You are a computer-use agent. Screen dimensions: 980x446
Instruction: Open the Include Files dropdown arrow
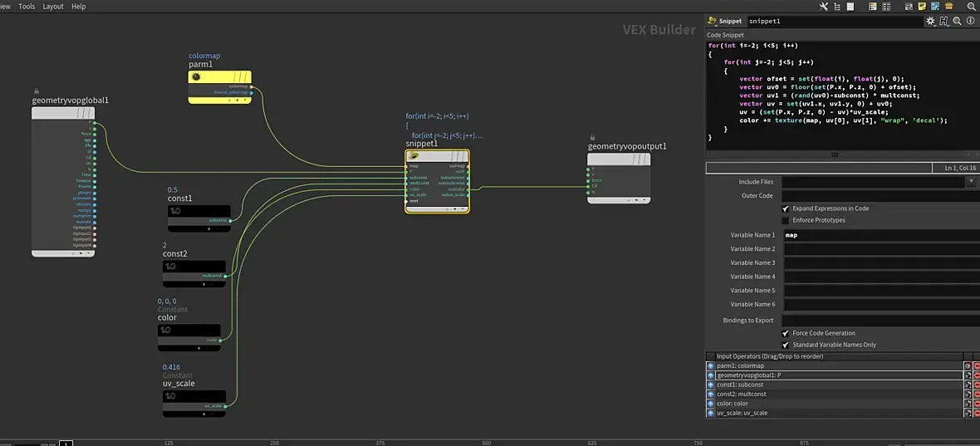(x=971, y=182)
